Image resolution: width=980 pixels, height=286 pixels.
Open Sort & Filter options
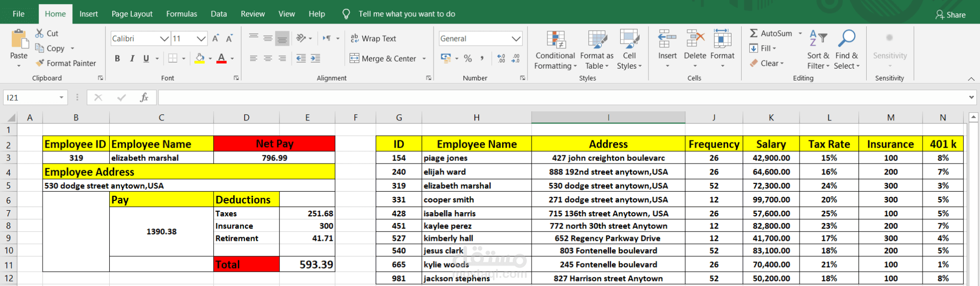pos(818,50)
